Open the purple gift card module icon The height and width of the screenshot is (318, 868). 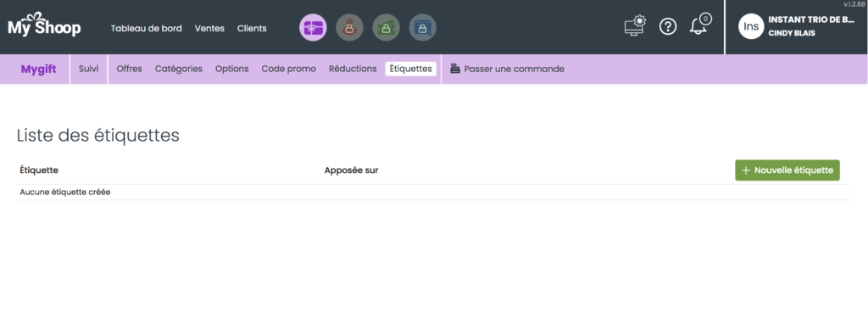pyautogui.click(x=314, y=28)
